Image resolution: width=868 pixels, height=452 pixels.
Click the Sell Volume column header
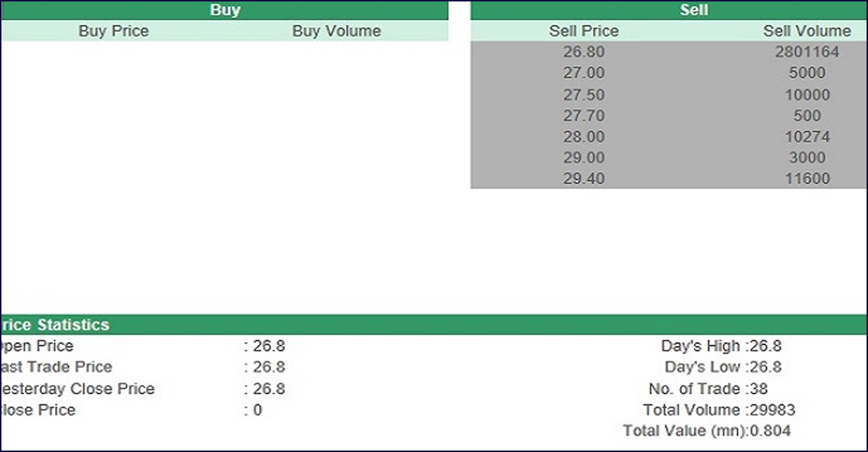coord(807,31)
